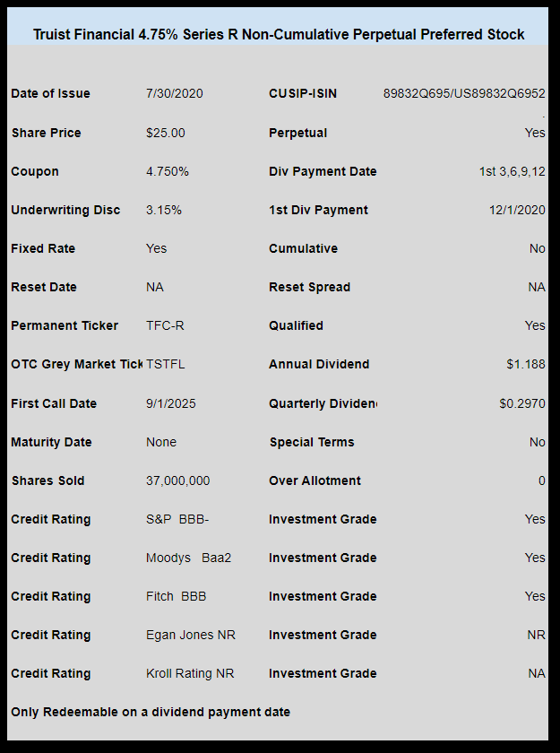
Task: Select the Share Price cell $25.00
Action: coord(166,133)
